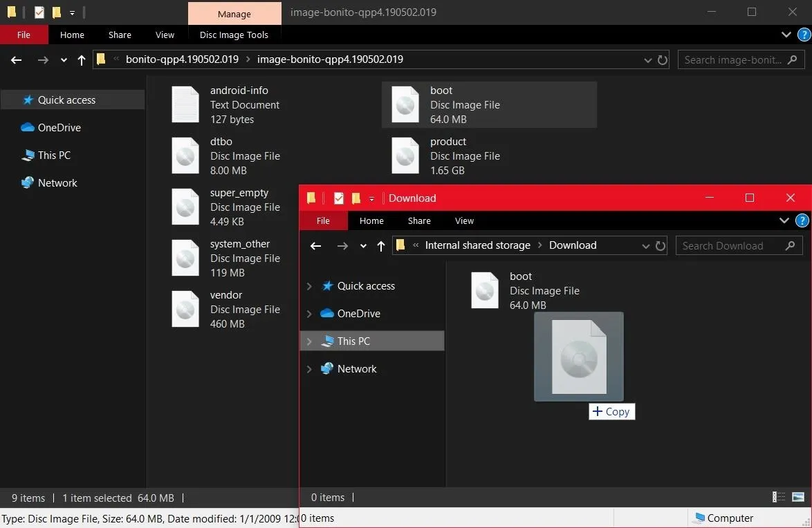The image size is (812, 528).
Task: Expand the ribbon in the Download window
Action: (784, 220)
